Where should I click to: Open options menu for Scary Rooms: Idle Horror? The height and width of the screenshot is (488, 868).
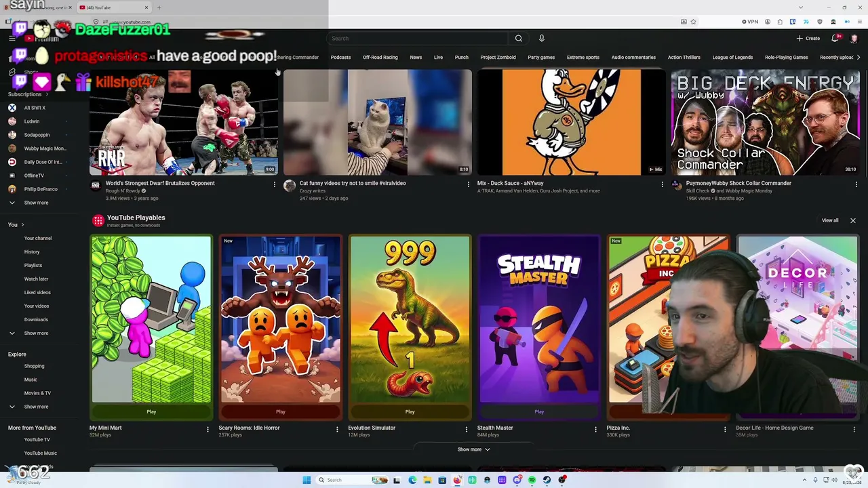click(337, 429)
